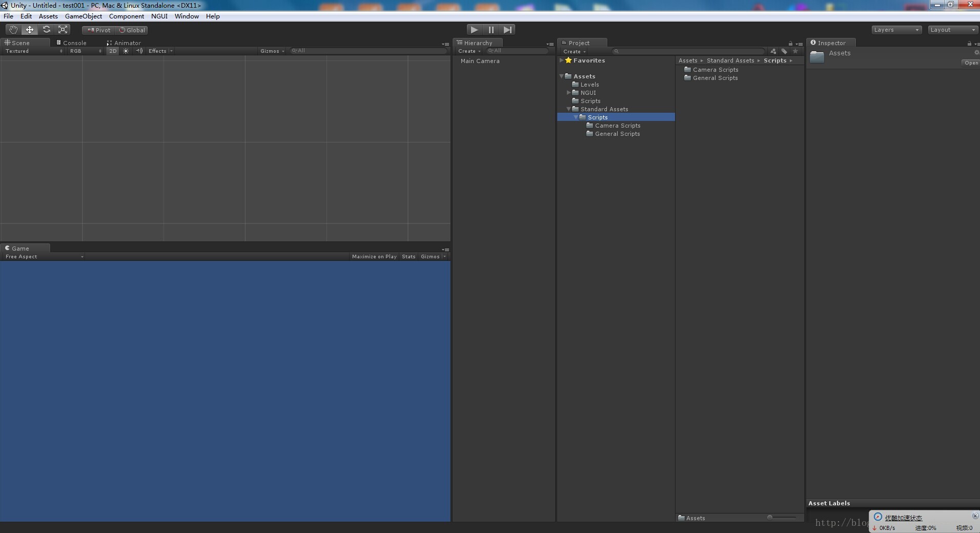Open the Hierarchy Create dropdown
The image size is (980, 533).
tap(469, 51)
